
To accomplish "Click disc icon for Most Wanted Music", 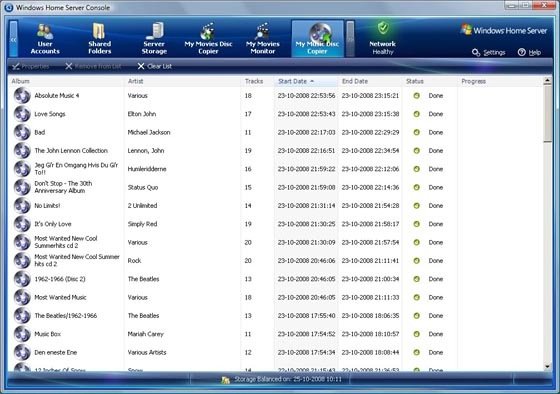I will 22,298.
